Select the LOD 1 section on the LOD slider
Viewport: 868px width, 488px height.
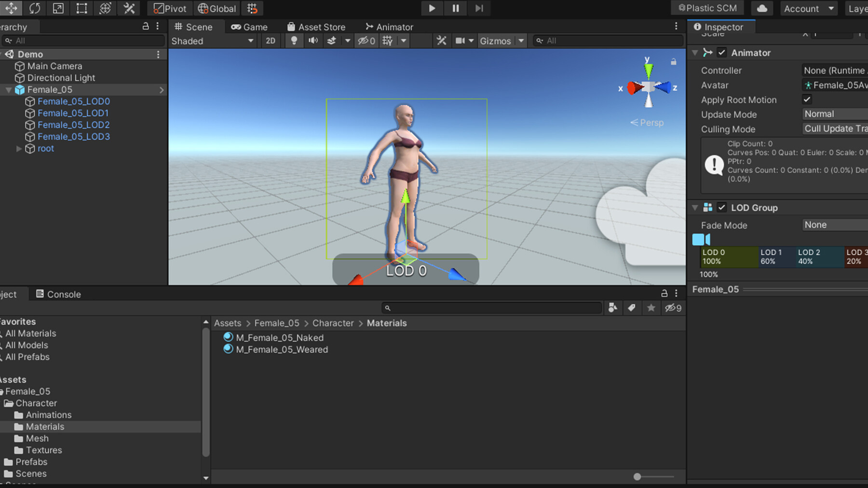click(x=776, y=257)
